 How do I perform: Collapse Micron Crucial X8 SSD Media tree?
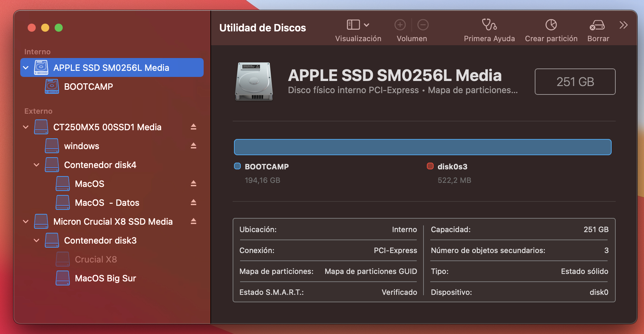[26, 221]
